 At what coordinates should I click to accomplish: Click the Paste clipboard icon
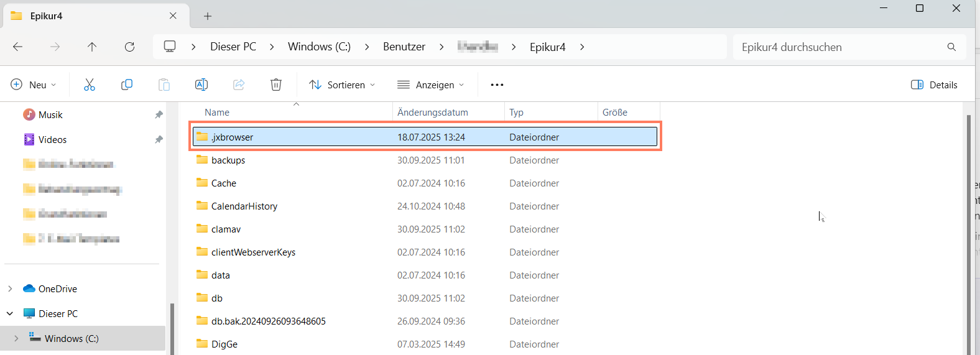click(x=164, y=85)
